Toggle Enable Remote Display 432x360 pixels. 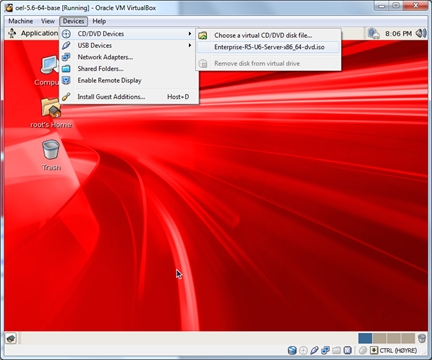128,80
